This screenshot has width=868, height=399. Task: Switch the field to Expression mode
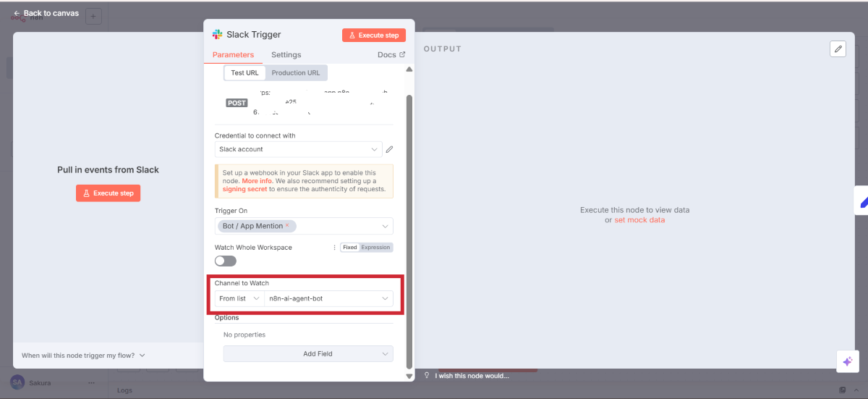[x=375, y=248]
